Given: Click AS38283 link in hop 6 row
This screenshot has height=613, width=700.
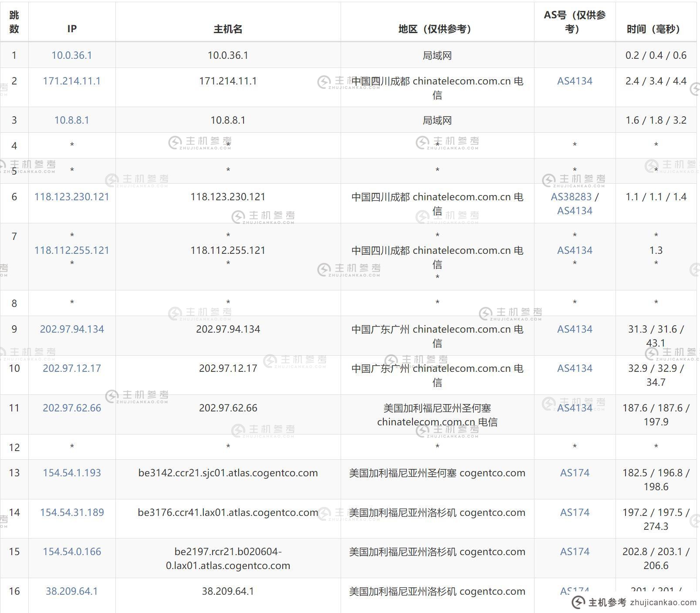Looking at the screenshot, I should (x=571, y=197).
